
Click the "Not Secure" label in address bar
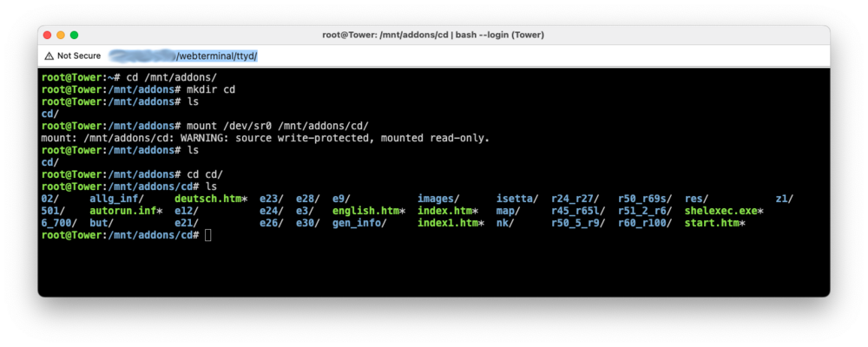coord(79,56)
